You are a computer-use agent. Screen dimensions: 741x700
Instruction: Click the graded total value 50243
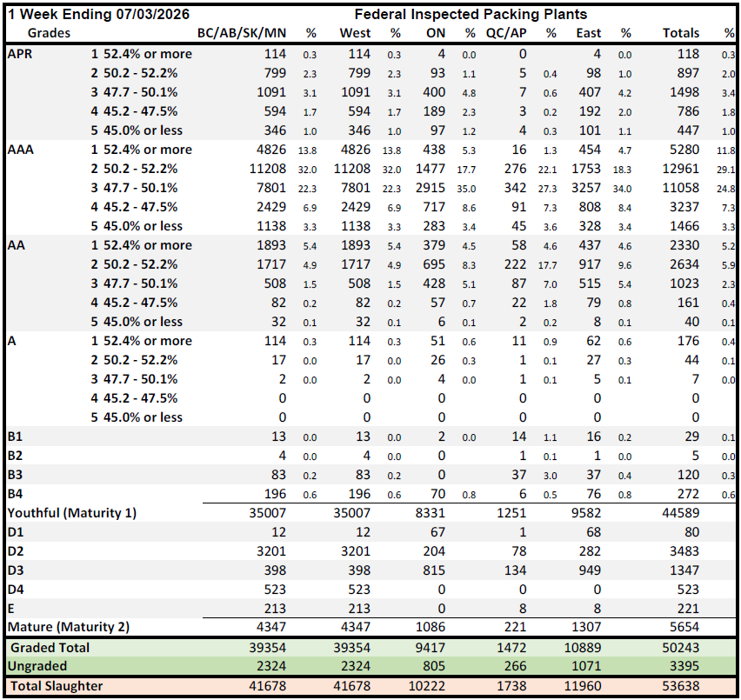(x=681, y=648)
